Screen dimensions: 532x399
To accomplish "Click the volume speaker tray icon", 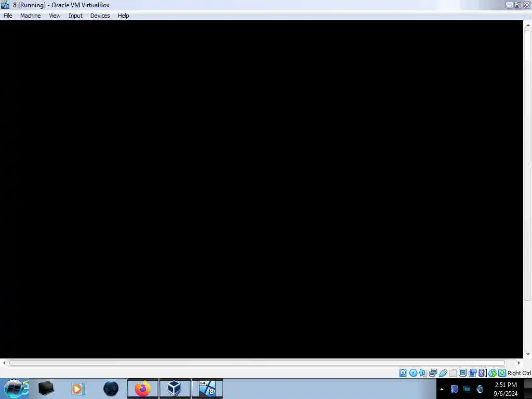I will click(480, 389).
